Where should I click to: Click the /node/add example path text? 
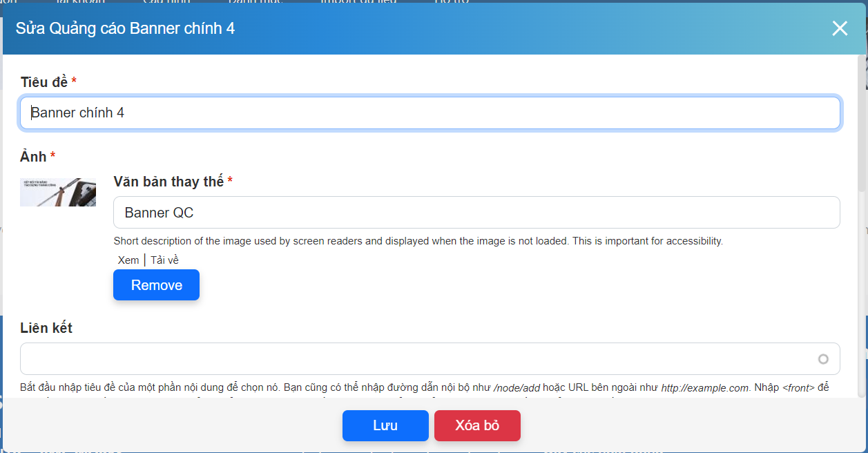(x=517, y=388)
